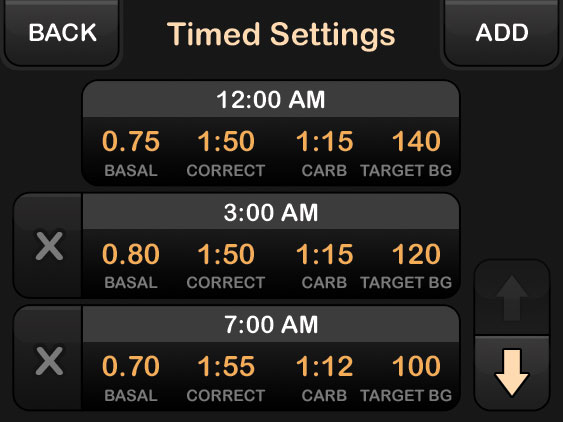Edit the 1:50 correction factor at 12:00 AM
Viewport: 563px width, 422px height.
(226, 141)
